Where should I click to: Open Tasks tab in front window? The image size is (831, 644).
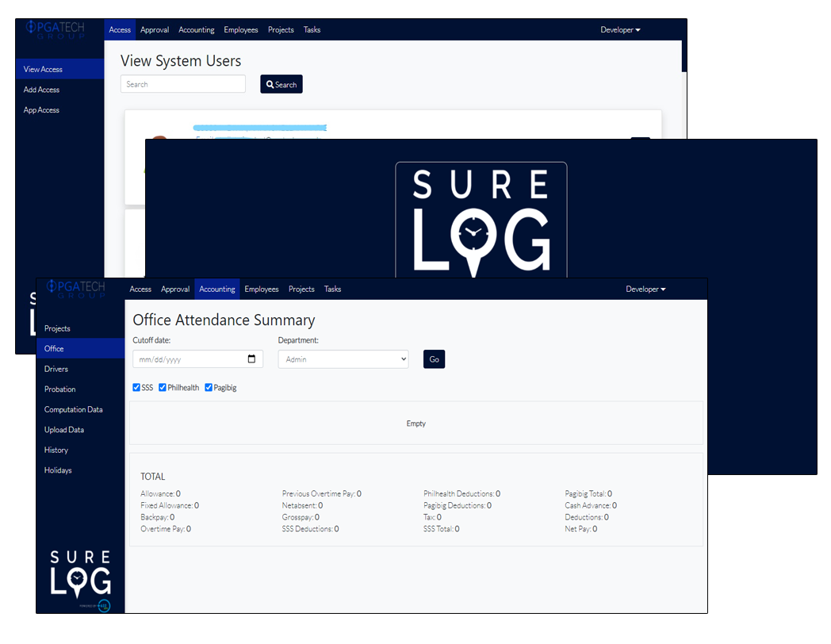(x=333, y=289)
